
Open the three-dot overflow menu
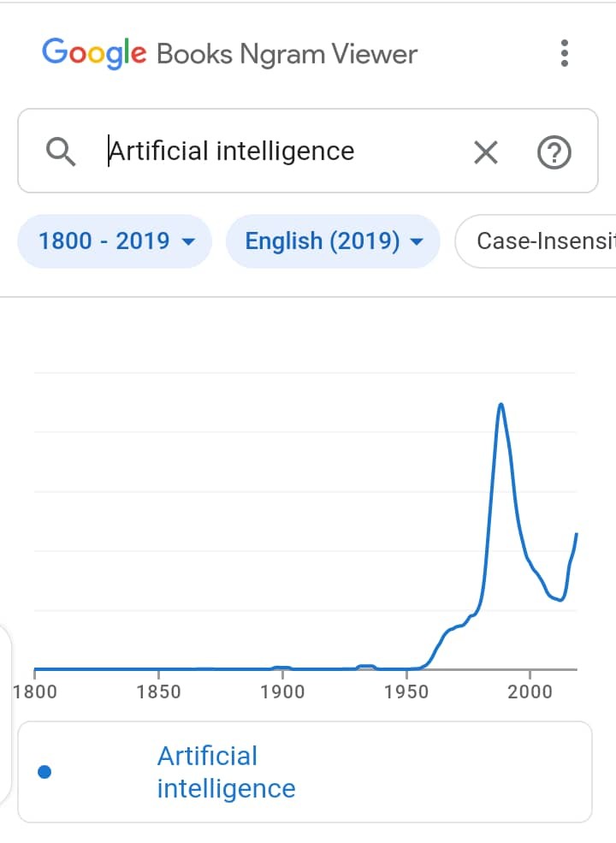(565, 53)
